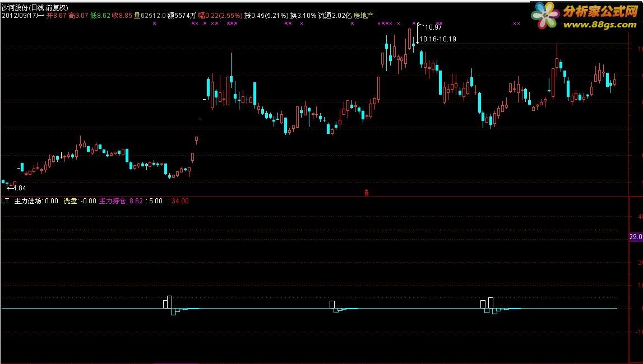Click the closing price 收8.85
Viewport: 643px width, 364px height.
122,16
